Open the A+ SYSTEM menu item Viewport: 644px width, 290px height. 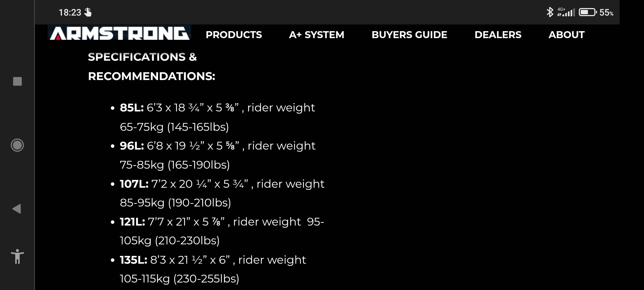(x=317, y=35)
